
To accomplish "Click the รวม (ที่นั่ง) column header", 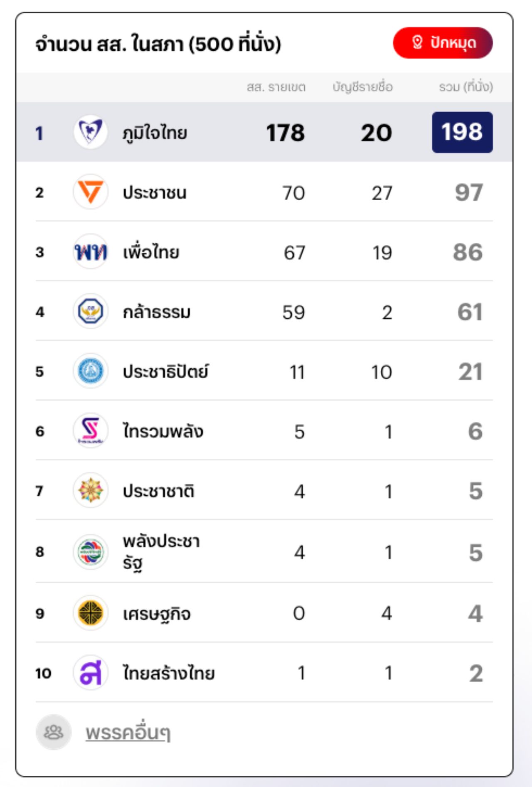I will point(466,87).
